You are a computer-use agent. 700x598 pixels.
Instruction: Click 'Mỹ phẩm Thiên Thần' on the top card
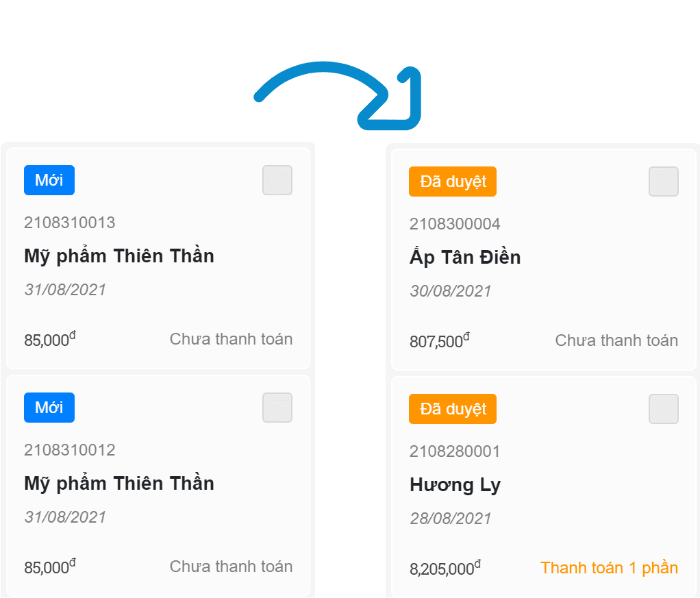click(x=118, y=256)
